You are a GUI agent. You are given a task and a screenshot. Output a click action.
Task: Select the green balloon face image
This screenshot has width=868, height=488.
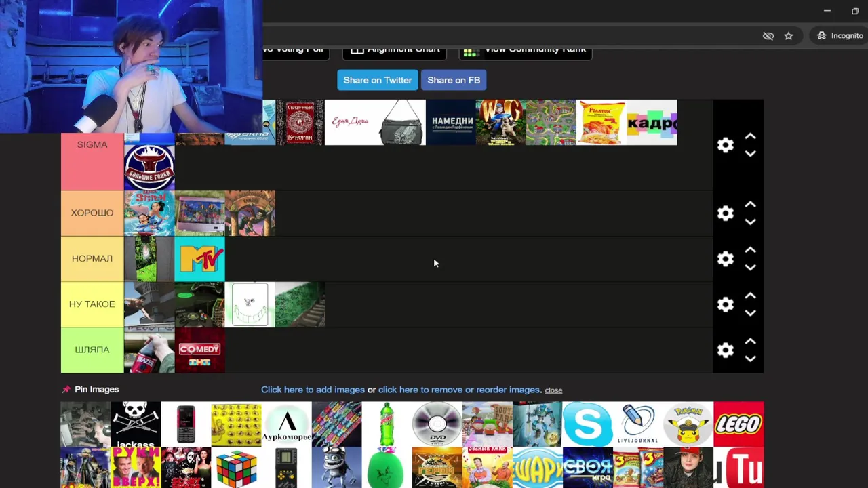(x=387, y=468)
